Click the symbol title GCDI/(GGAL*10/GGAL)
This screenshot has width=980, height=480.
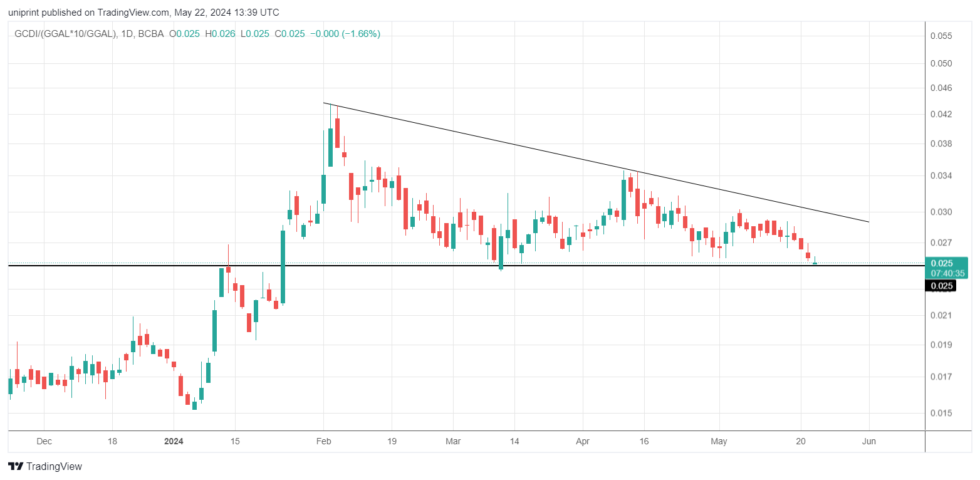[x=65, y=34]
